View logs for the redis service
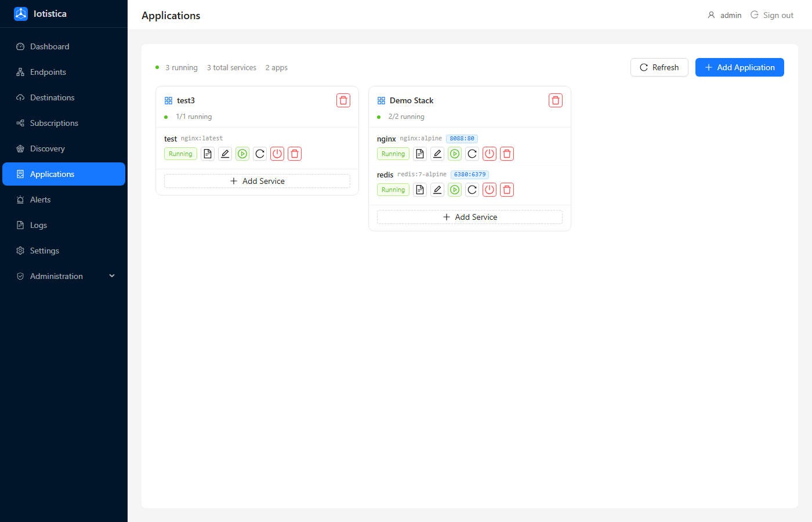812x522 pixels. 420,190
